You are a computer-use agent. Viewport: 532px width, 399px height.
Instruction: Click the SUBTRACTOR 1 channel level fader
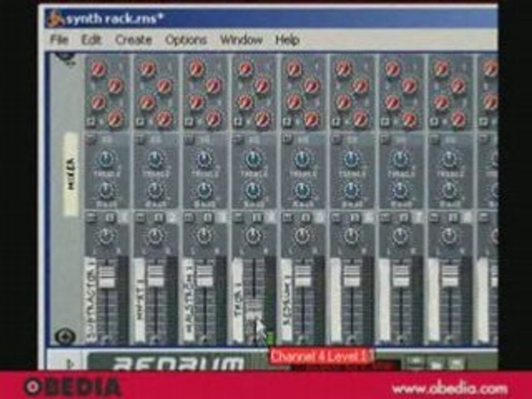click(106, 276)
